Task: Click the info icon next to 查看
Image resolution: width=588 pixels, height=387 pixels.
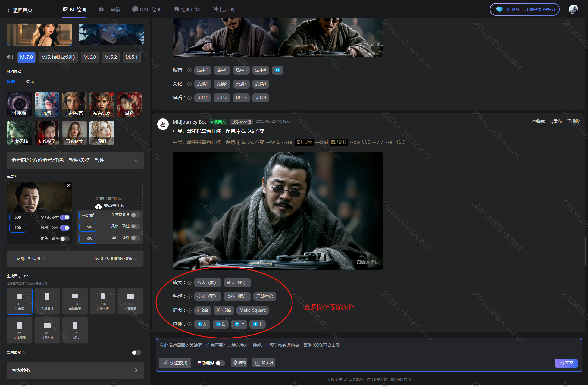Action: [189, 98]
